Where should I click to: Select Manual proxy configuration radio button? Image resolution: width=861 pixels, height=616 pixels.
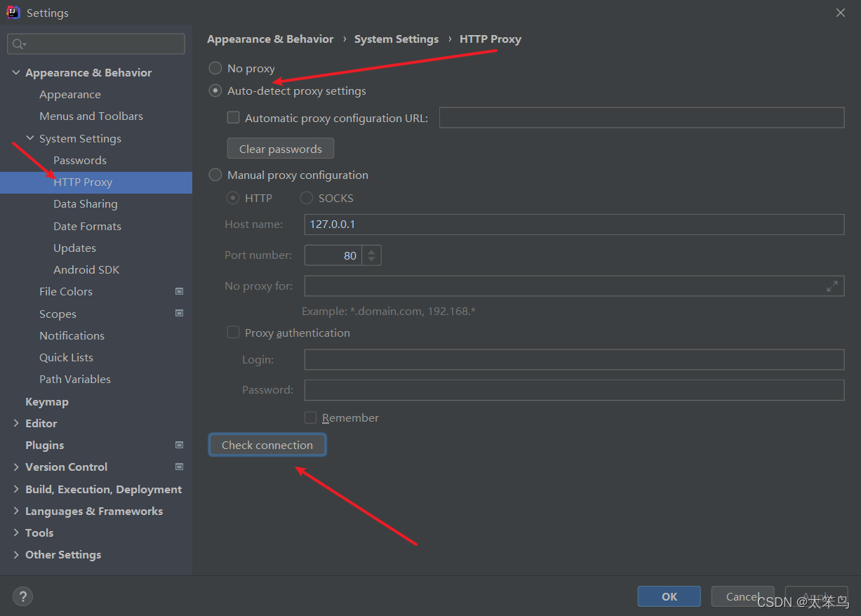point(215,175)
